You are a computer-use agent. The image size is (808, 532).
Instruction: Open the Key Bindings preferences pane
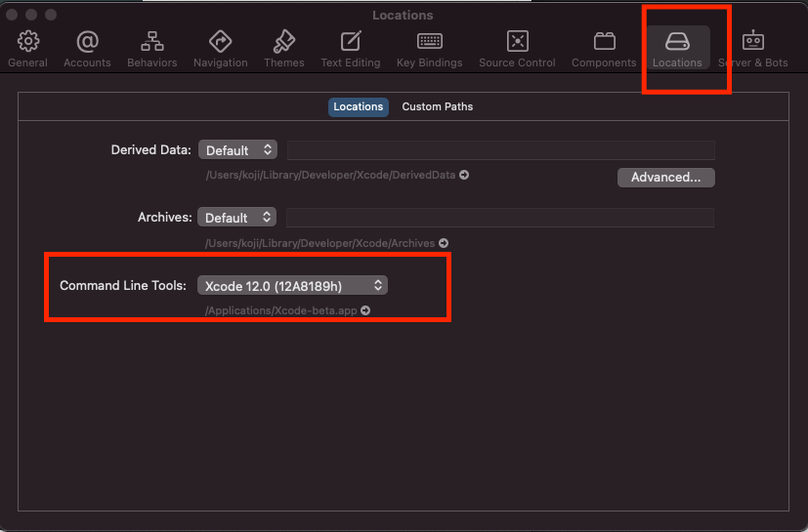coord(429,49)
